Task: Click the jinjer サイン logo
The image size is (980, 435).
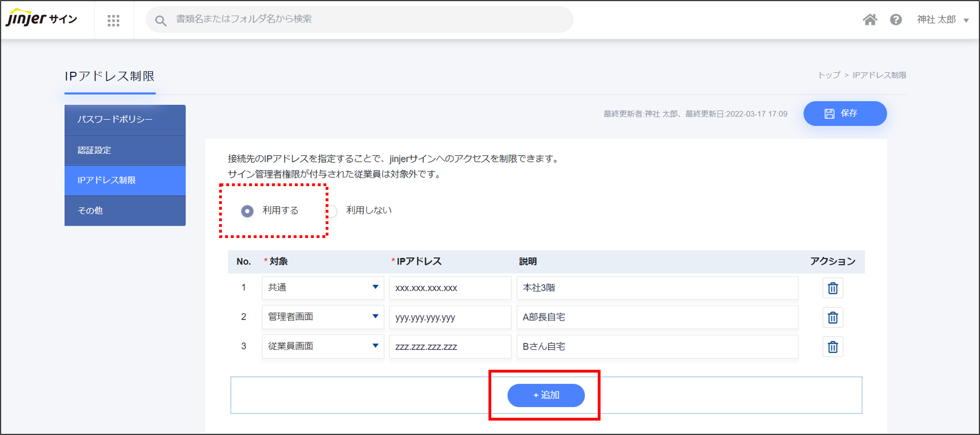Action: click(41, 18)
